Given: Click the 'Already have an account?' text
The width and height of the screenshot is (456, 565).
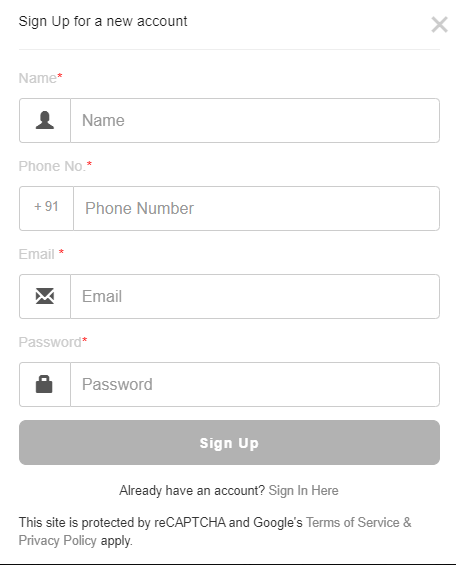Looking at the screenshot, I should click(192, 491).
